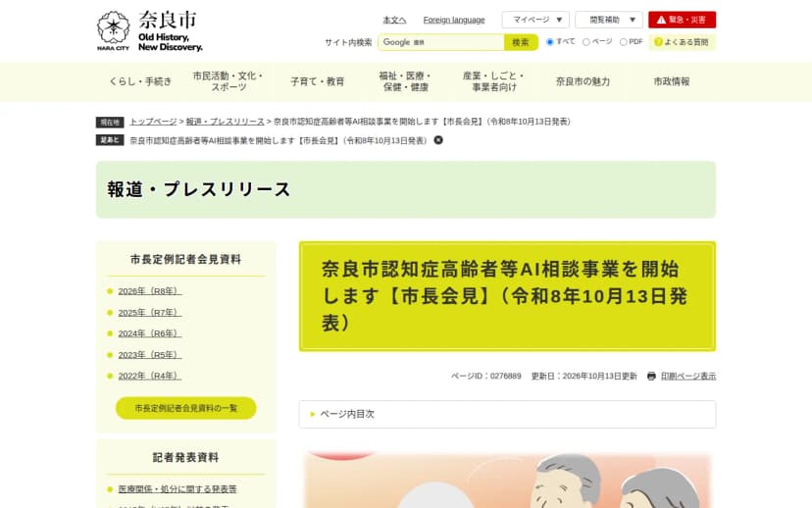The width and height of the screenshot is (812, 508).
Task: Click the 報道・プレスリリース page banner heading
Action: pos(199,189)
